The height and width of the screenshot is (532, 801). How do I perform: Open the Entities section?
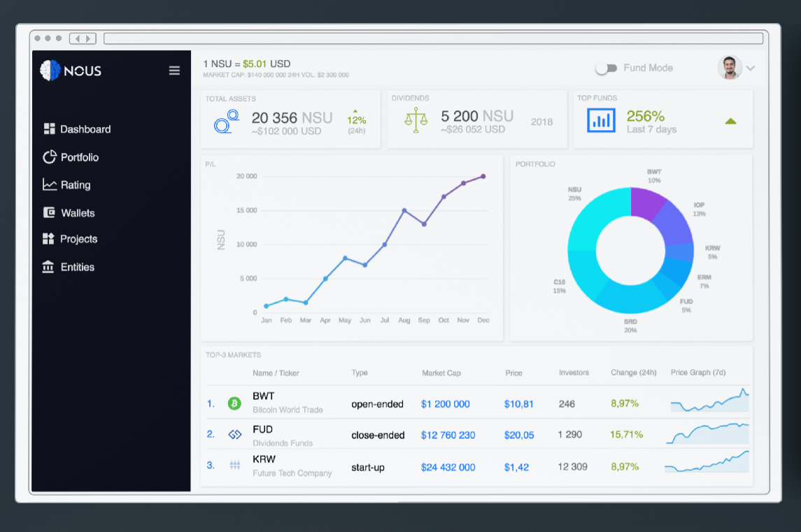click(69, 267)
